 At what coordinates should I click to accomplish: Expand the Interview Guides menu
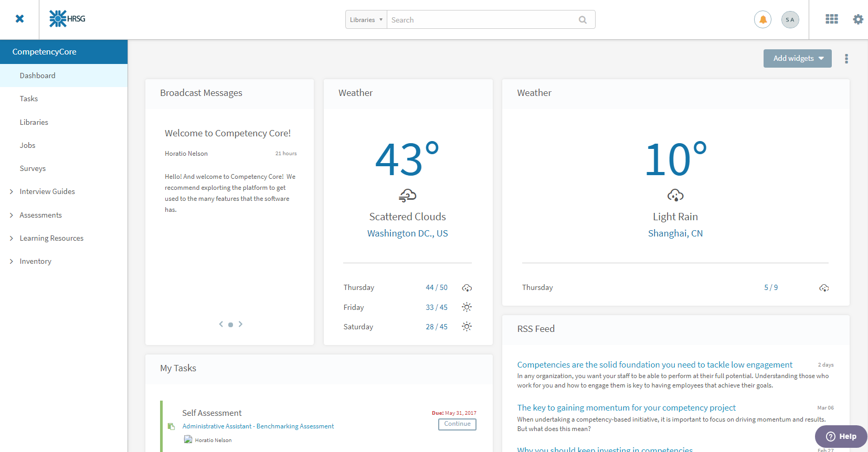(x=12, y=192)
